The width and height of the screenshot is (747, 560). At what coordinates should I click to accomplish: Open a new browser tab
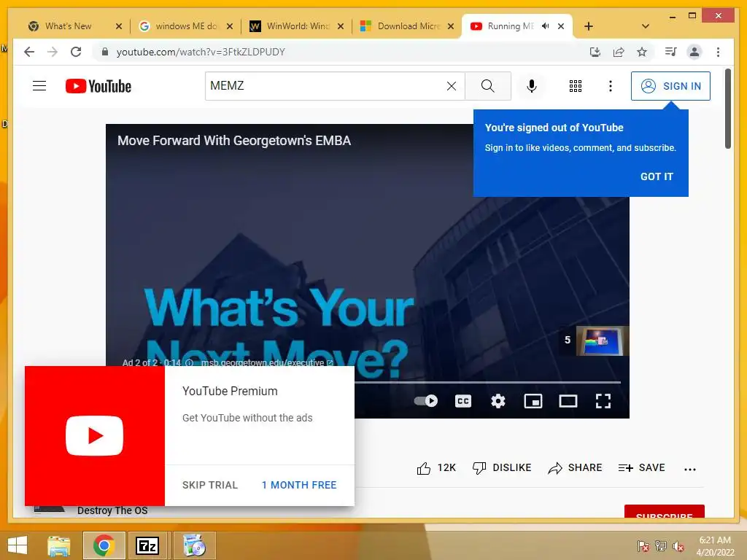click(x=589, y=26)
